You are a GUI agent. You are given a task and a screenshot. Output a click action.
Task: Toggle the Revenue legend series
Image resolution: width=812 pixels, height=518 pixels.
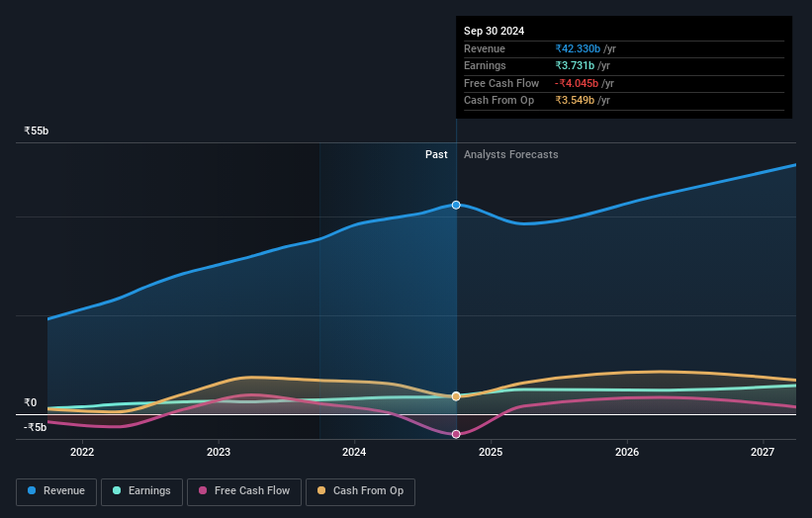(x=56, y=491)
